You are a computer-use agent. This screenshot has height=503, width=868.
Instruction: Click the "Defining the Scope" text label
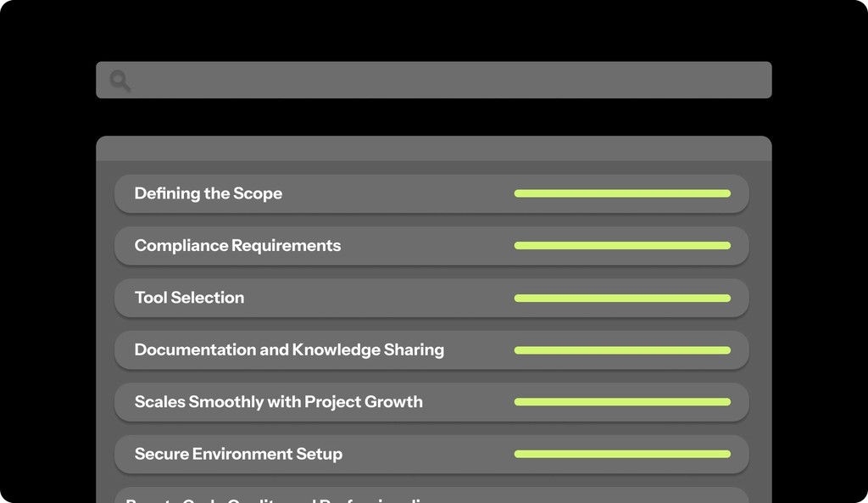pyautogui.click(x=208, y=193)
